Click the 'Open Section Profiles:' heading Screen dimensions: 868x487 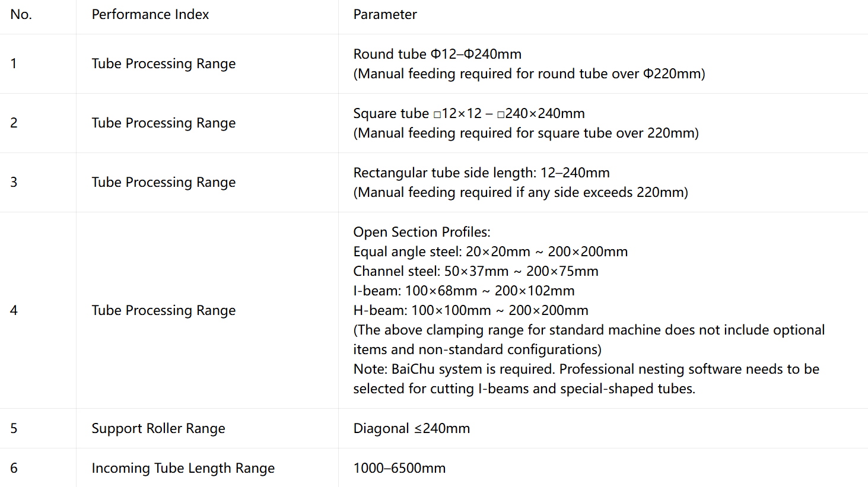point(422,232)
